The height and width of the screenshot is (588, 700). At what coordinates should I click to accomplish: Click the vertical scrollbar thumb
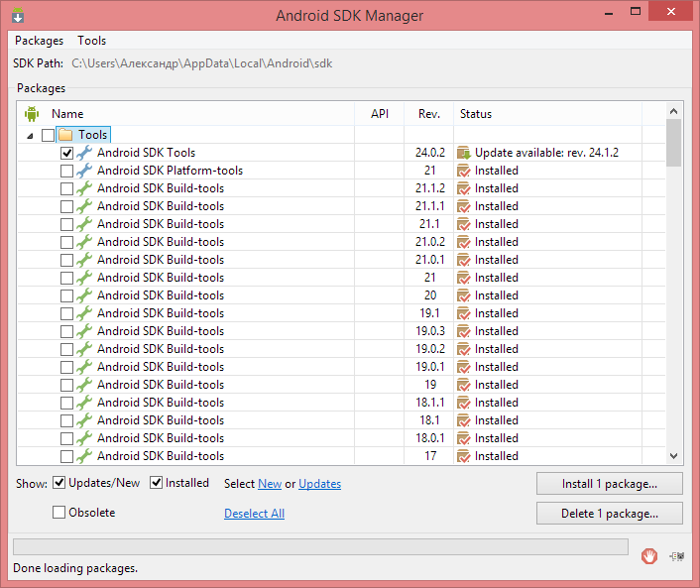click(x=673, y=143)
